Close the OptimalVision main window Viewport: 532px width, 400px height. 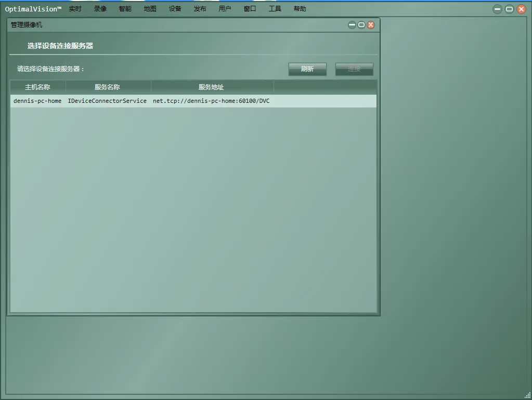(521, 9)
